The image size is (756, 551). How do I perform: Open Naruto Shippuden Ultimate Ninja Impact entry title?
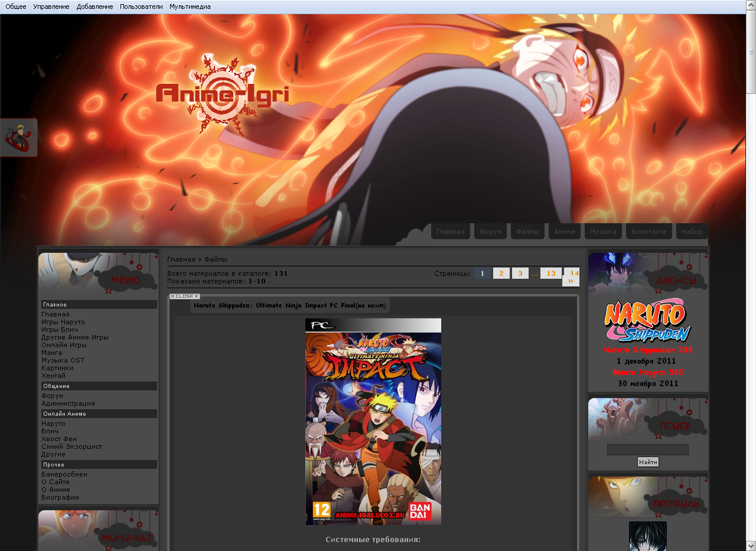click(x=289, y=305)
